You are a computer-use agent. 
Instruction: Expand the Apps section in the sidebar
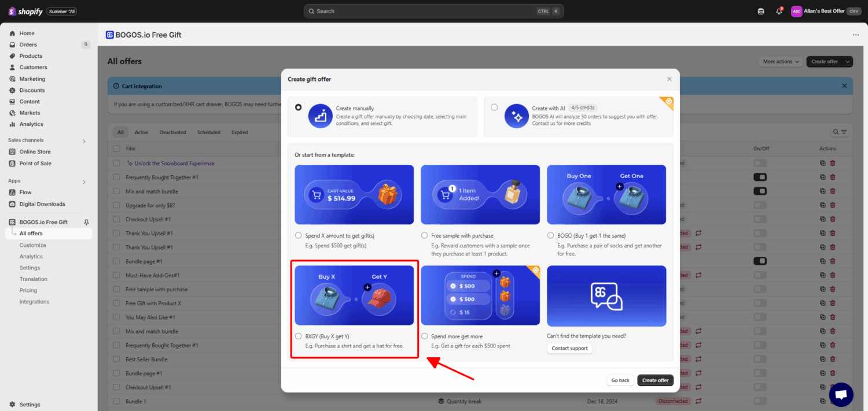[84, 182]
